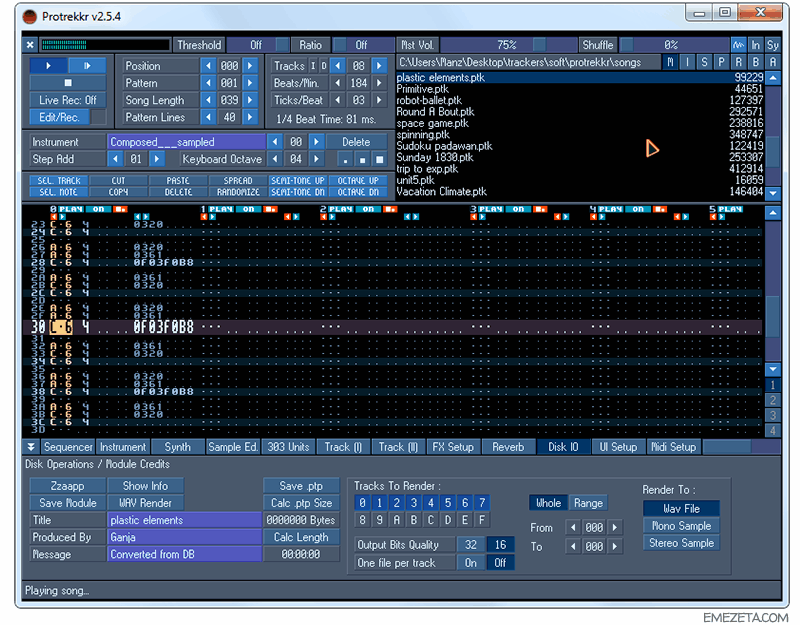This screenshot has width=800, height=625.
Task: Increase Song Length
Action: [x=250, y=100]
